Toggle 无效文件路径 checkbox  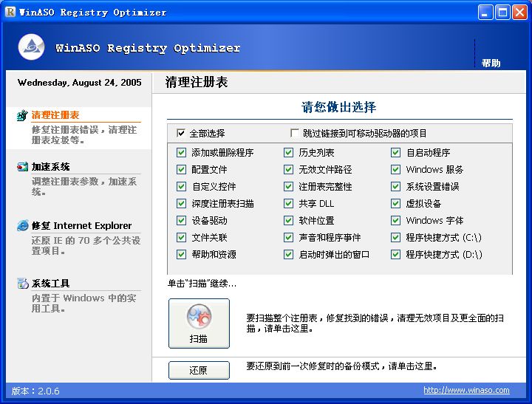click(x=288, y=170)
